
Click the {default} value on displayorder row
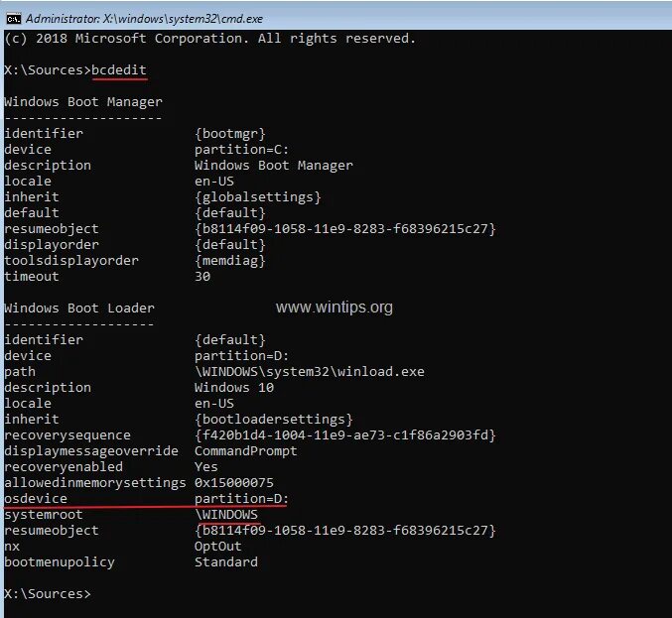coord(230,245)
